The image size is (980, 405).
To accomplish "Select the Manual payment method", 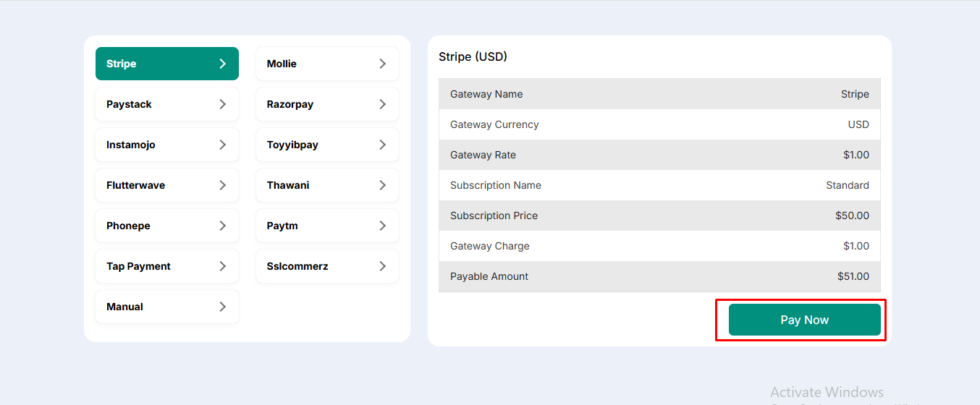I will tap(166, 307).
